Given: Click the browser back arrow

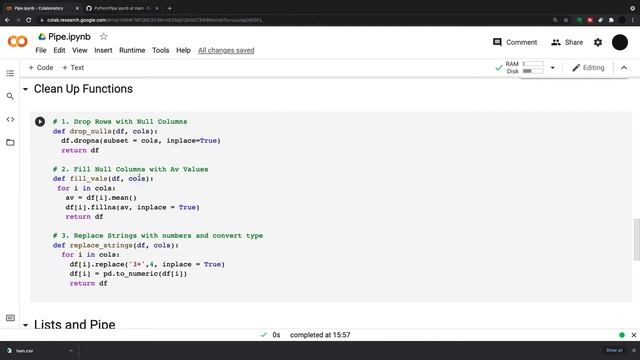Looking at the screenshot, I should pos(7,20).
